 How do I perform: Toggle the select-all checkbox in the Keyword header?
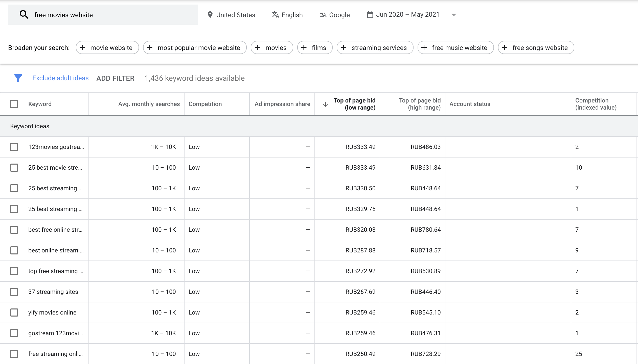[x=14, y=104]
